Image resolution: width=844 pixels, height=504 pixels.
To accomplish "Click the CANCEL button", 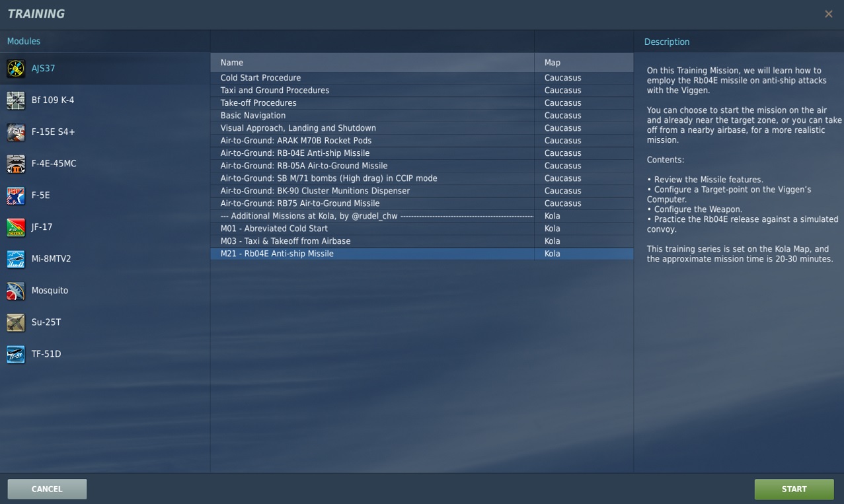I will tap(47, 489).
